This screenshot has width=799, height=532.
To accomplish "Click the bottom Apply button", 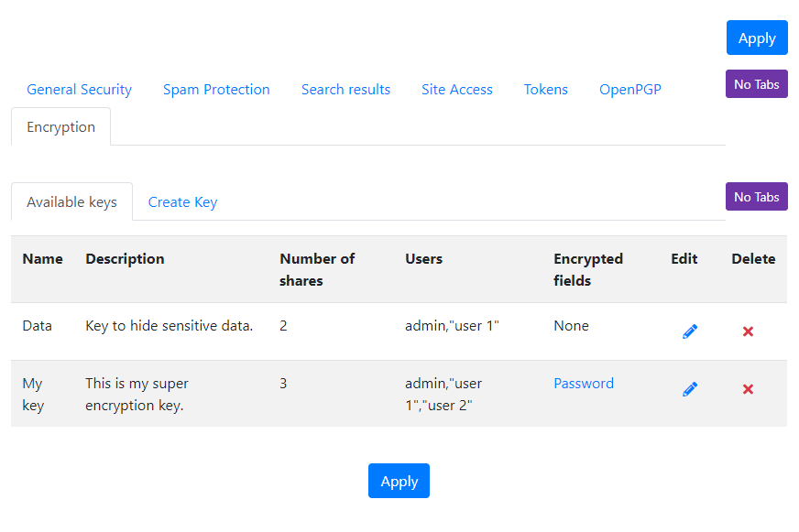I will click(x=399, y=481).
